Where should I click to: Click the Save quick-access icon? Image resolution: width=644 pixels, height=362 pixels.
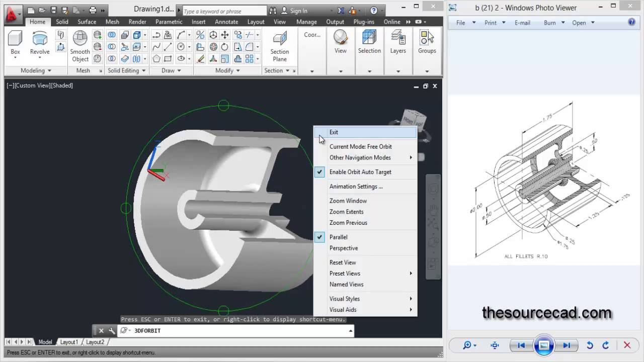(53, 10)
